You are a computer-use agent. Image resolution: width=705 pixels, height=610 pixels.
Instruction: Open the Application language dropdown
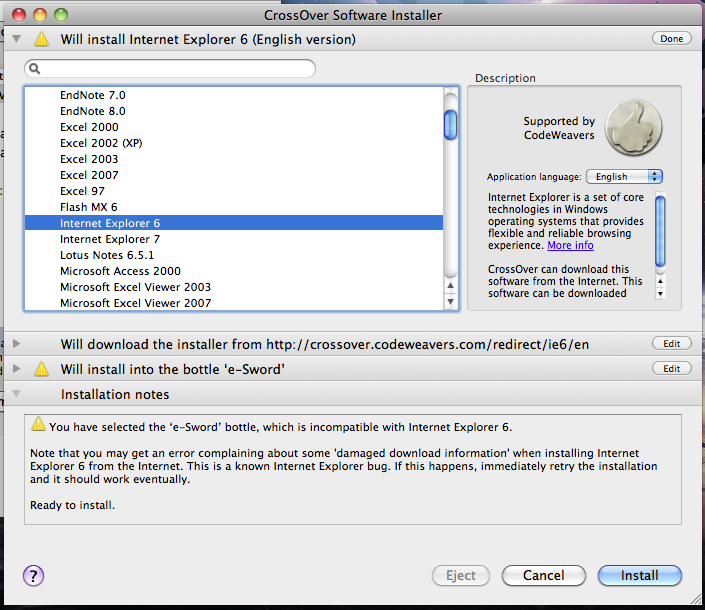625,177
